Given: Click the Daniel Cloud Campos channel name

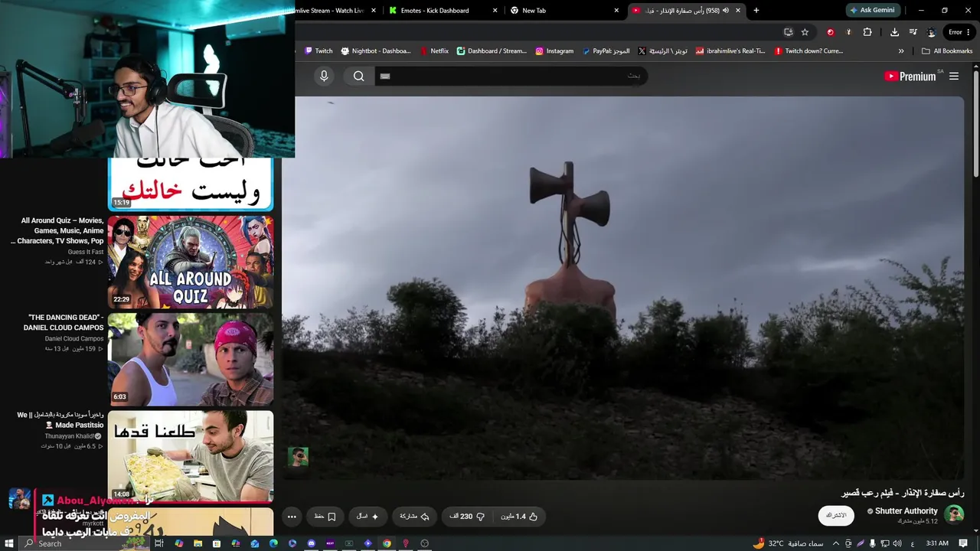Looking at the screenshot, I should [x=74, y=338].
